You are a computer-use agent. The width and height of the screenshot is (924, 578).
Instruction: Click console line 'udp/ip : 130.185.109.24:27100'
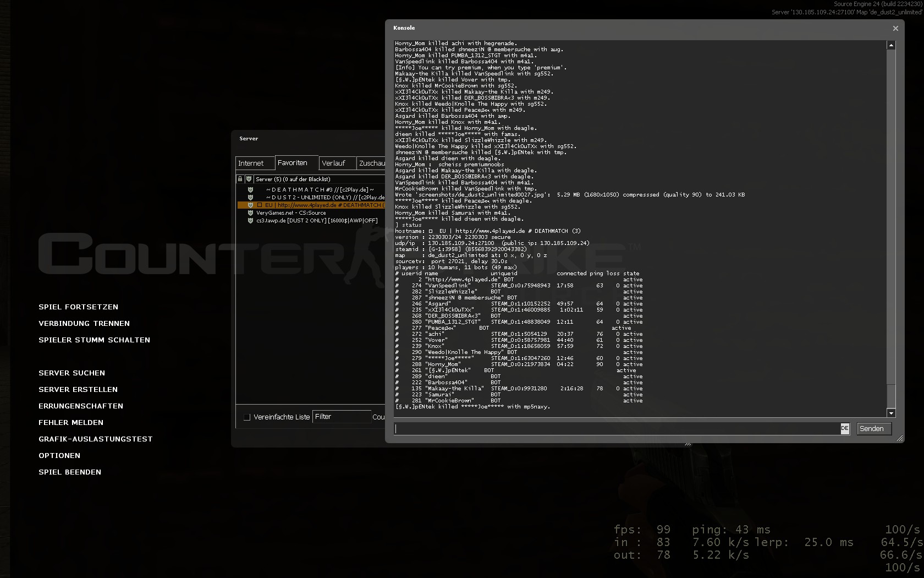click(492, 243)
